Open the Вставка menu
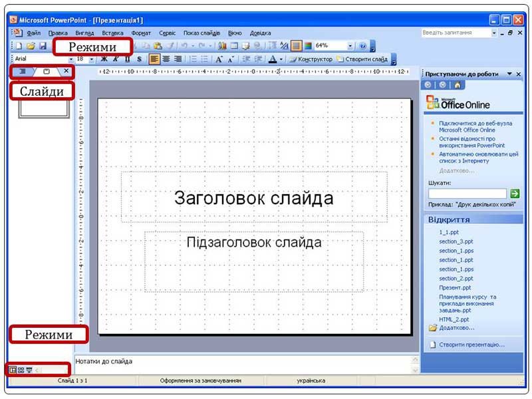 pyautogui.click(x=112, y=33)
